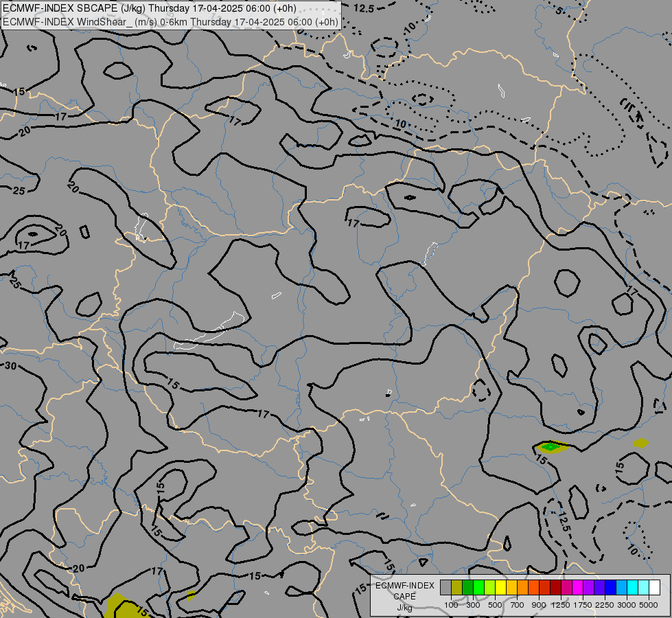This screenshot has width=672, height=618.
Task: Select the pure yellow swatch above 500
Action: pos(500,587)
